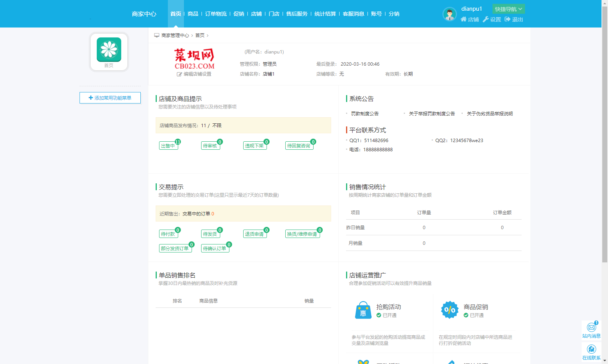Click the QQ1: 511482696 contact

pyautogui.click(x=369, y=140)
